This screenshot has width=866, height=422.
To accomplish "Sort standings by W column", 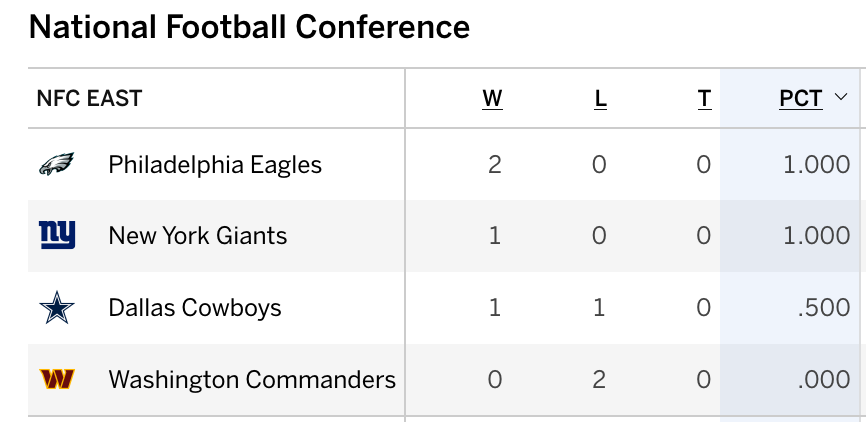I will [492, 99].
